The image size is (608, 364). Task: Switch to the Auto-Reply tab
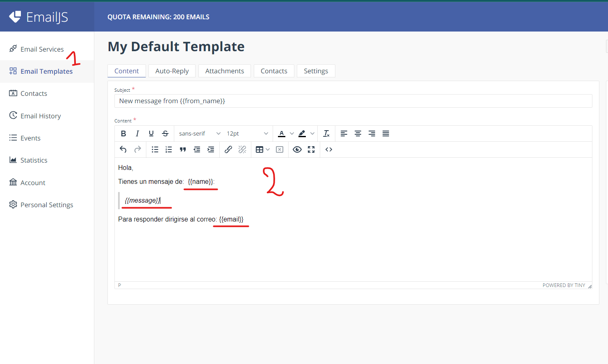172,71
